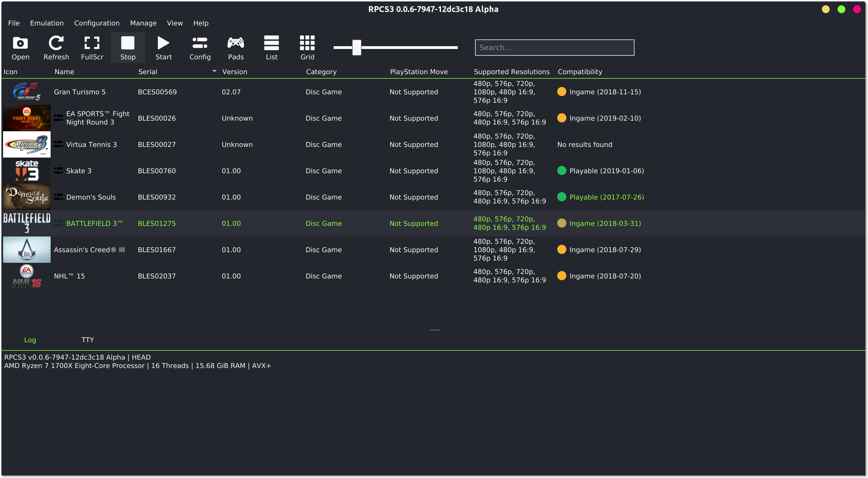The height and width of the screenshot is (478, 868).
Task: Click the Open toolbar icon
Action: point(20,48)
